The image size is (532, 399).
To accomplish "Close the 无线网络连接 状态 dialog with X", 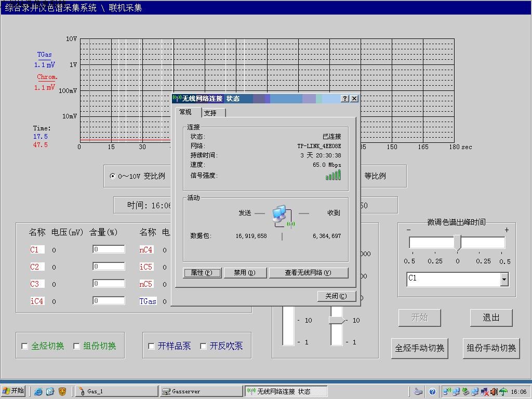I will 354,98.
